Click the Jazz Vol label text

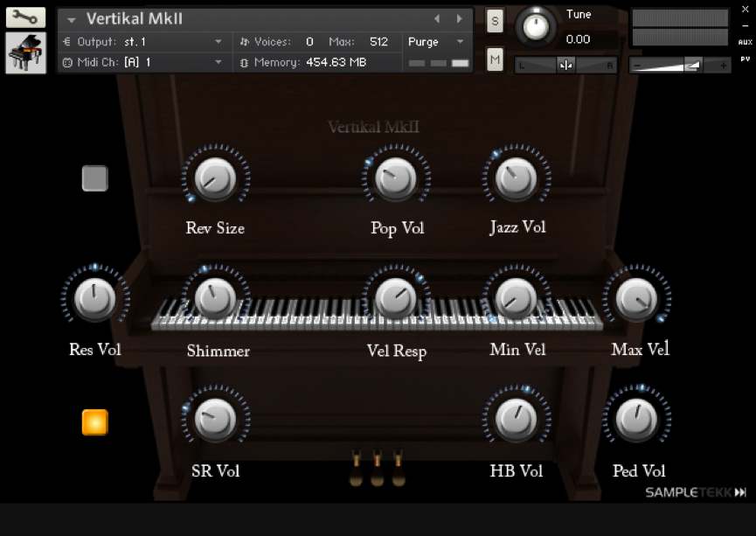tap(517, 227)
